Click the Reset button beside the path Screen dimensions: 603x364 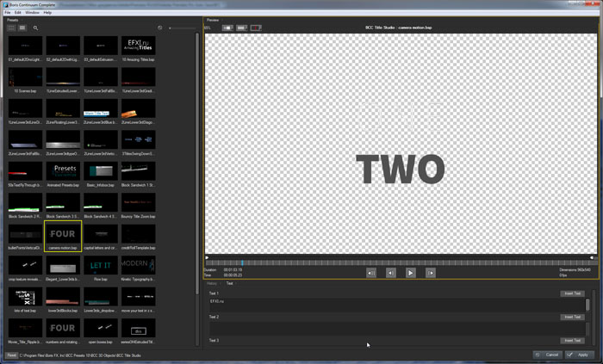point(11,355)
